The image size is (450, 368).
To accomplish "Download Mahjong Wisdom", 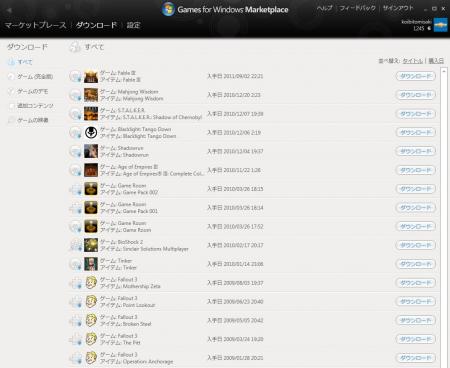I will coord(416,95).
